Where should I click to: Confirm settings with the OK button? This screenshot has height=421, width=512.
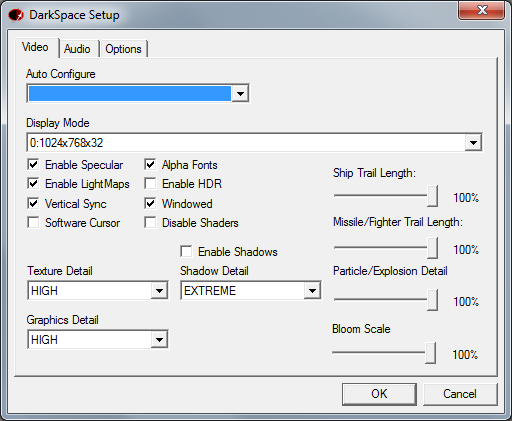379,394
